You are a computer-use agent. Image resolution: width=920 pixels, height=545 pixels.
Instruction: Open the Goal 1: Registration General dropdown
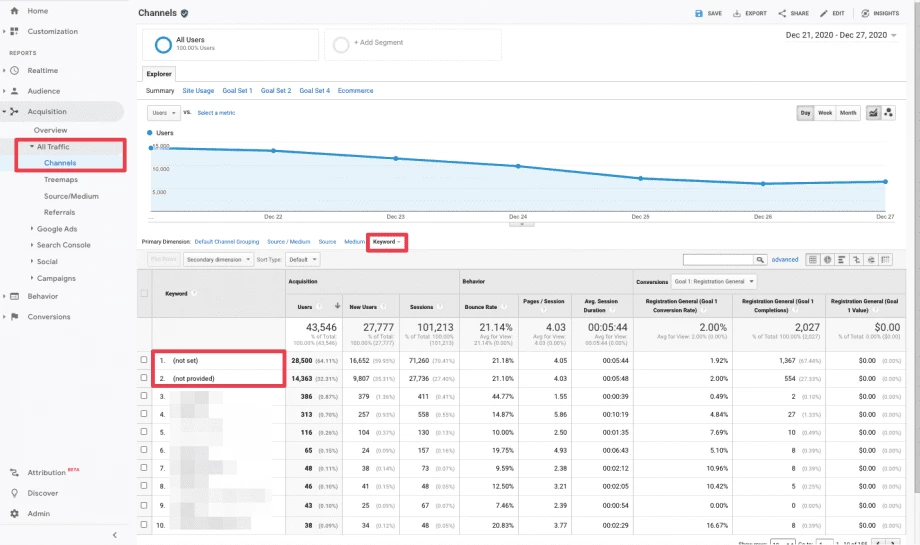713,282
